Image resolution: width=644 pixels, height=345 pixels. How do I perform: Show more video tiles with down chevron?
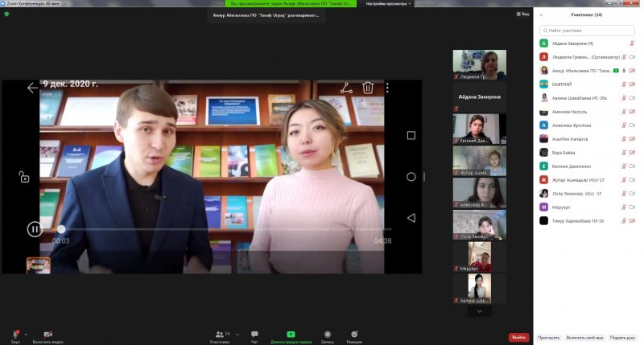[479, 311]
